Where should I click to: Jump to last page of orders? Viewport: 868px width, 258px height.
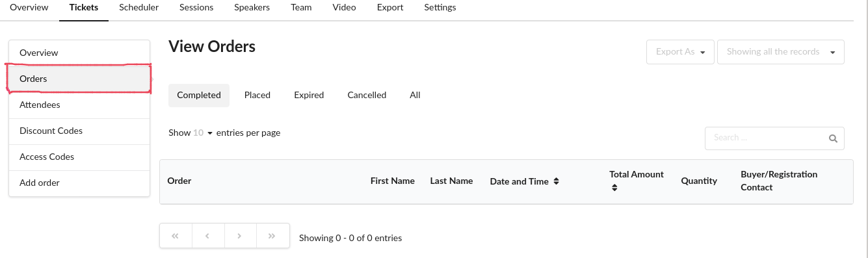coord(273,237)
